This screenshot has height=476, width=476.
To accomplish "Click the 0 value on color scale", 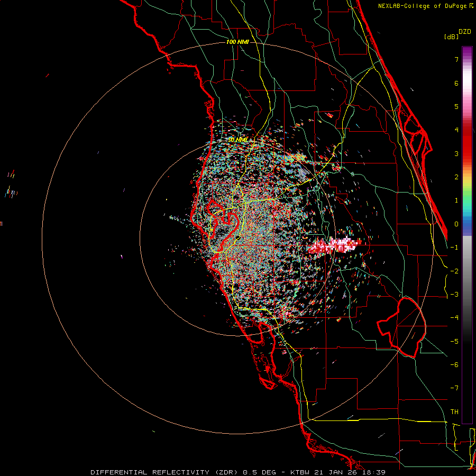I will (x=456, y=224).
